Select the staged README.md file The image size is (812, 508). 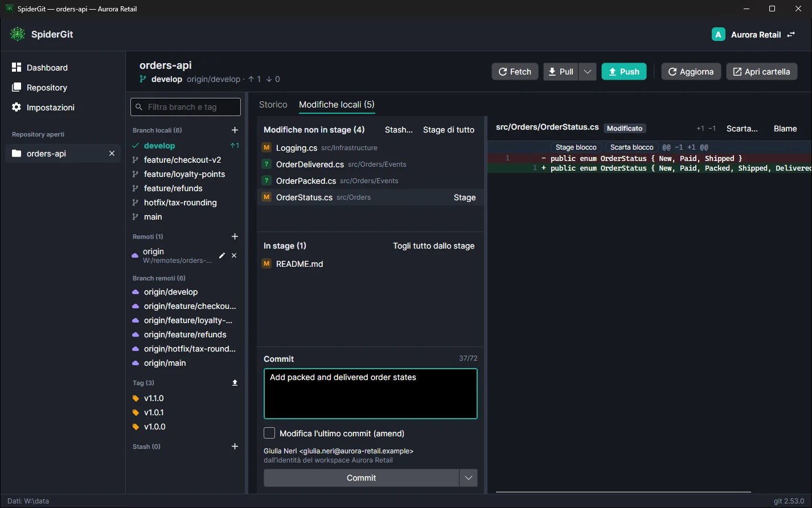370,264
